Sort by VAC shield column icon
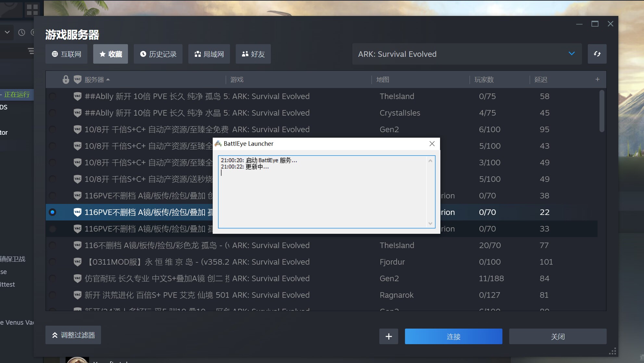This screenshot has width=644, height=363. [x=78, y=80]
